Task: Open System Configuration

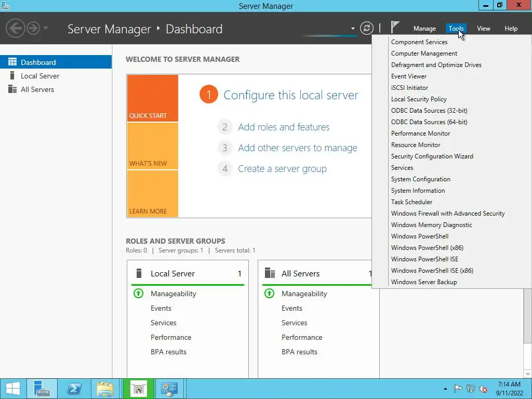Action: (421, 179)
